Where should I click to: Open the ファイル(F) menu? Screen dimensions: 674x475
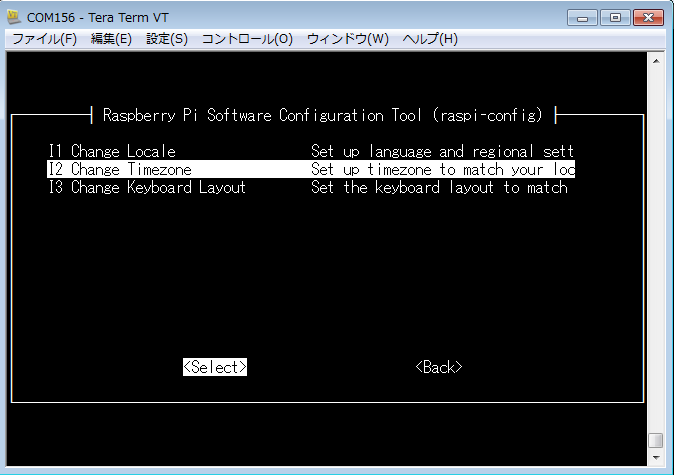tap(45, 39)
